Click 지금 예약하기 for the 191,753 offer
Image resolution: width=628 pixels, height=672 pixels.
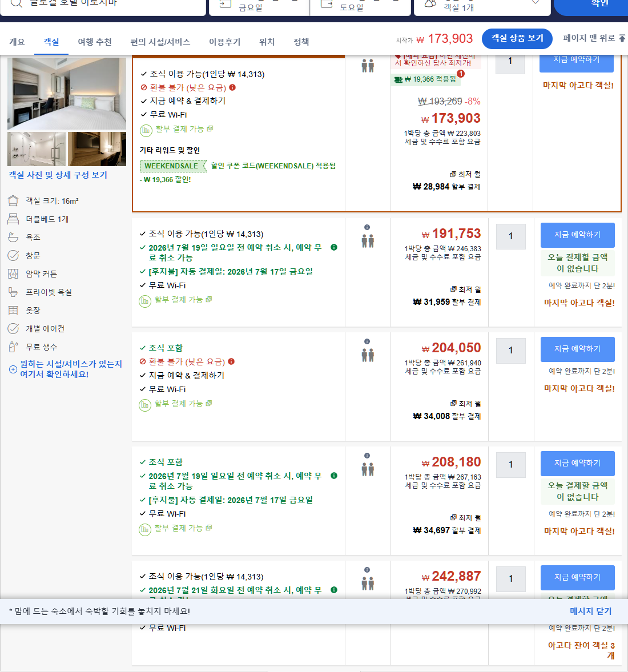pos(577,235)
